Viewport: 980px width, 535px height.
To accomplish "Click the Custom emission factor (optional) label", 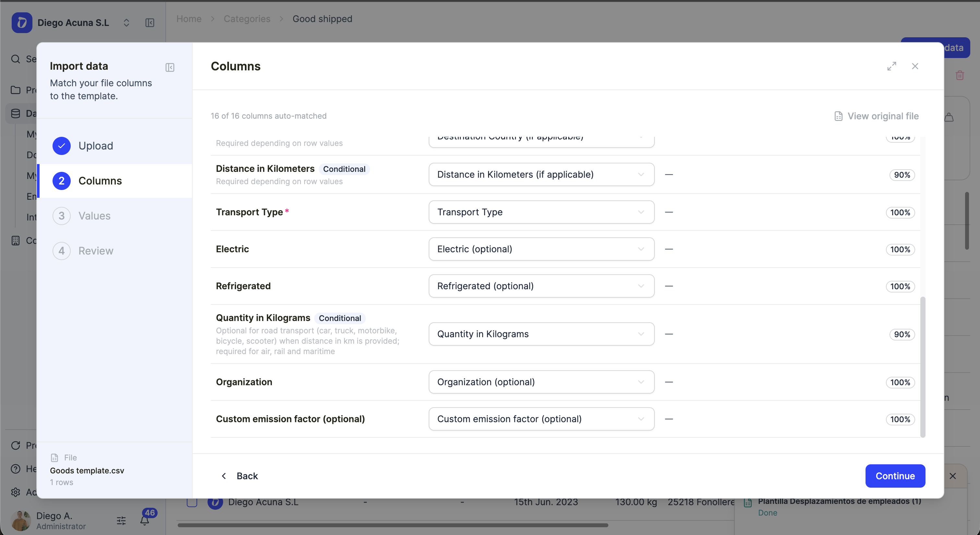I will click(x=290, y=419).
